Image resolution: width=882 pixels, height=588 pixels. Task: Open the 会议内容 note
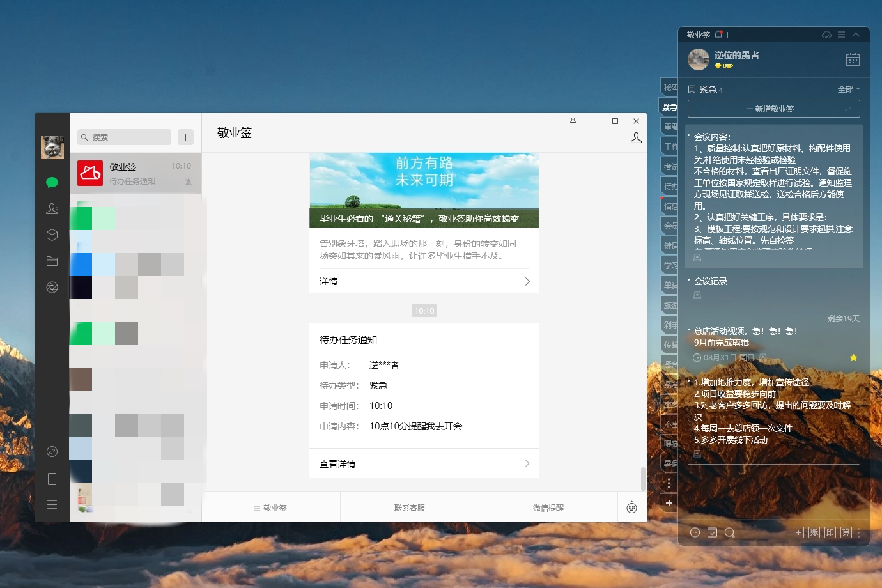coord(774,196)
